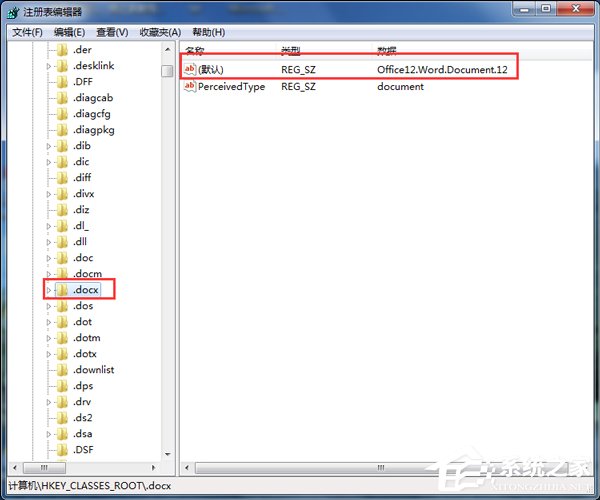Image resolution: width=600 pixels, height=500 pixels.
Task: Select the .dotx tree key
Action: (x=85, y=354)
